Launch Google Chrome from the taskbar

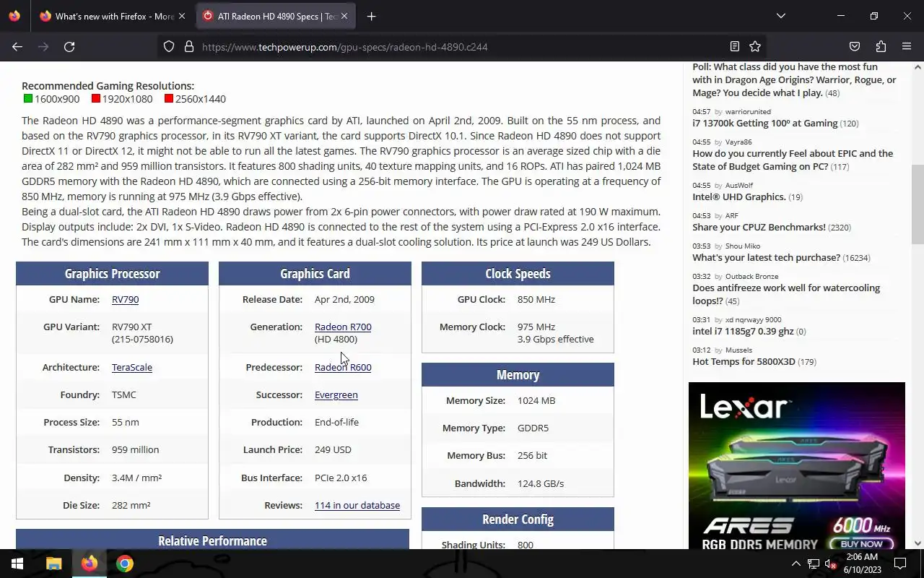tap(125, 564)
